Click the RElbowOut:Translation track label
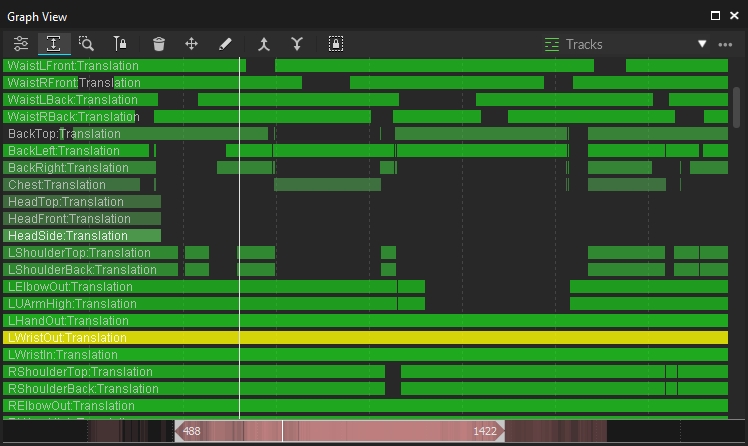748x446 pixels. [x=71, y=406]
